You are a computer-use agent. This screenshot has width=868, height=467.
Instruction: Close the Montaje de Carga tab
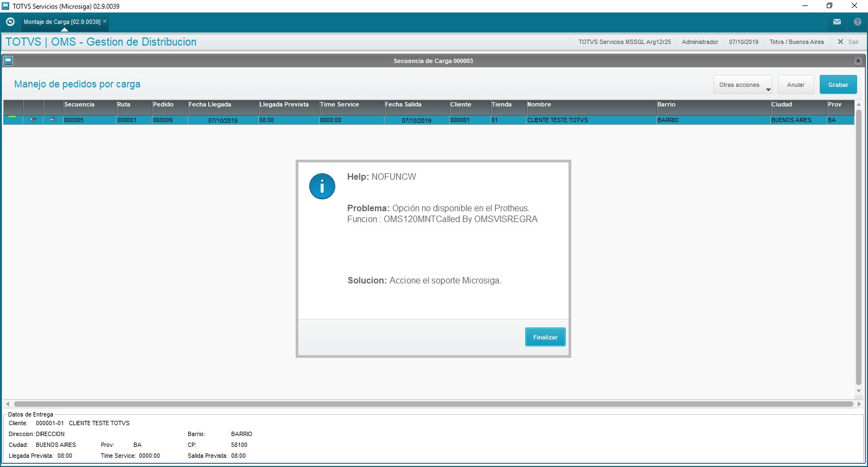[105, 22]
